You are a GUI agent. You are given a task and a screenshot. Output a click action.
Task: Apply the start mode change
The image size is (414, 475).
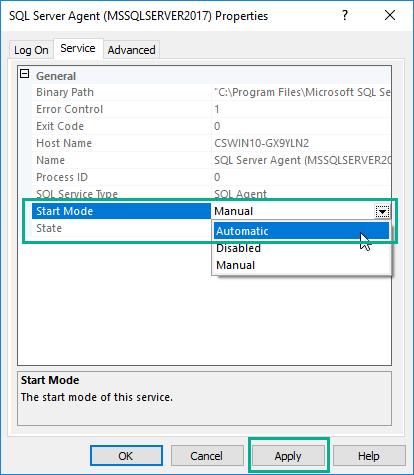point(288,456)
